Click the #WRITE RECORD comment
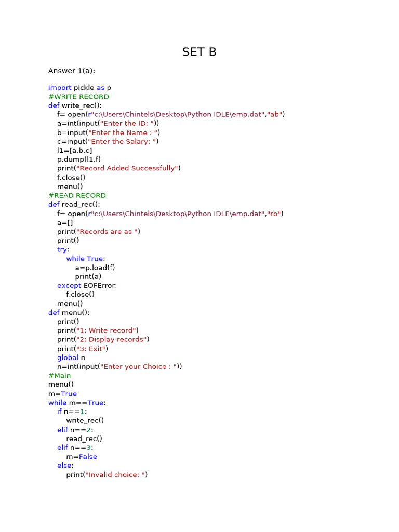This screenshot has width=399, height=532. click(79, 97)
